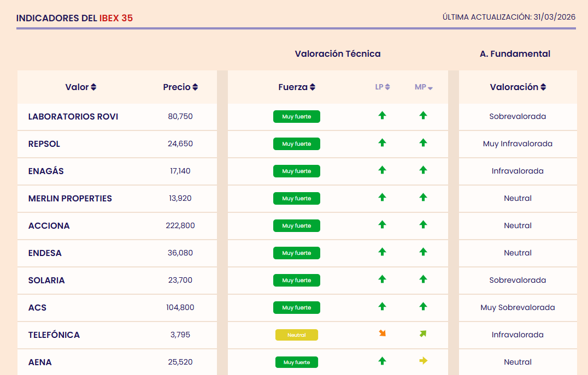Image resolution: width=588 pixels, height=375 pixels.
Task: Sort by MP column header
Action: tap(424, 87)
